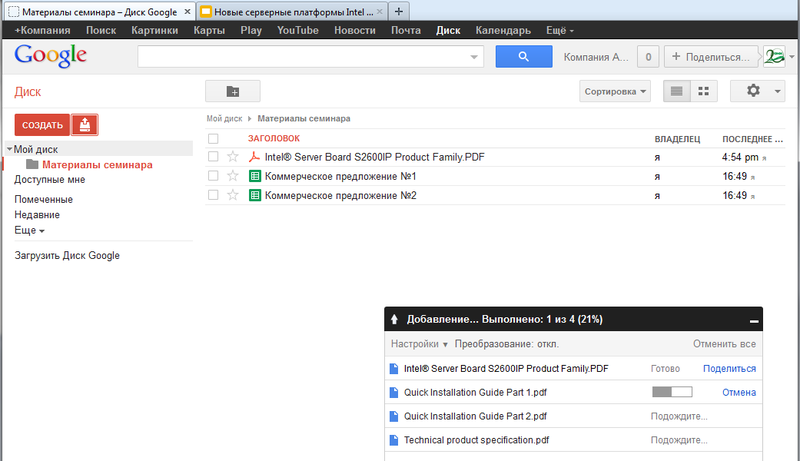Toggle the select-all checkbox in header
Screen dimensions: 800x461
(213, 138)
